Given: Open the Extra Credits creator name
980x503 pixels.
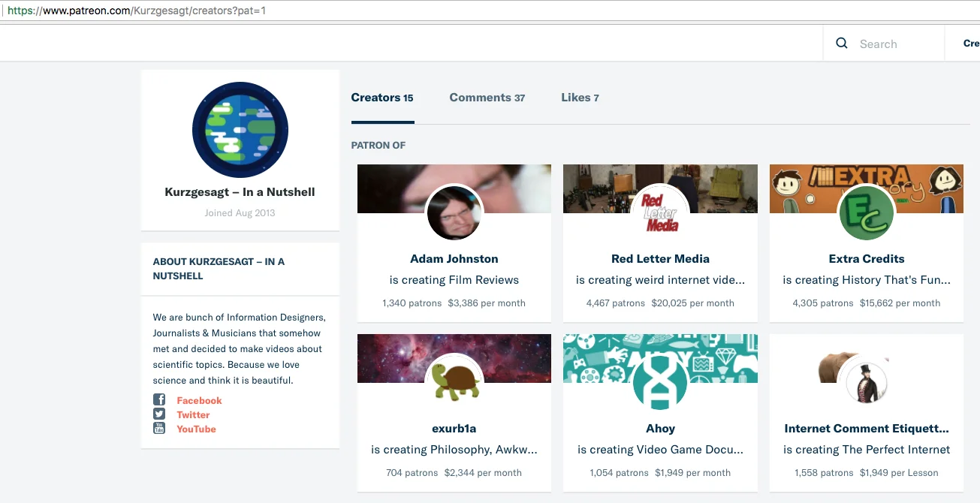Looking at the screenshot, I should click(x=867, y=259).
